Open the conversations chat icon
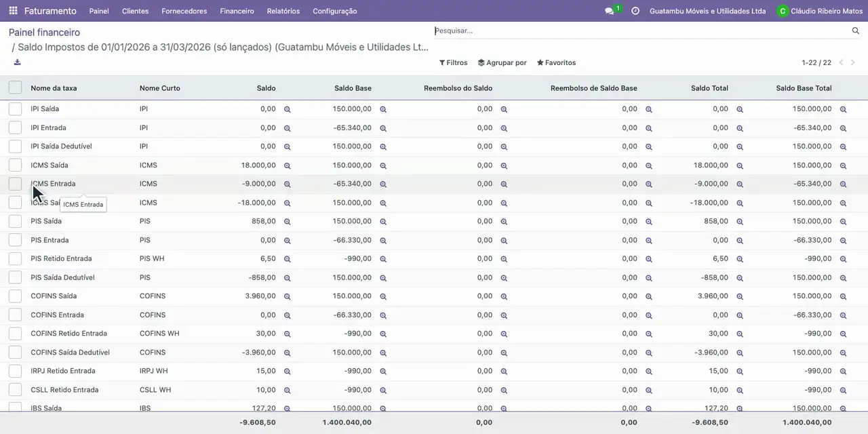Viewport: 868px width, 434px height. coord(609,12)
